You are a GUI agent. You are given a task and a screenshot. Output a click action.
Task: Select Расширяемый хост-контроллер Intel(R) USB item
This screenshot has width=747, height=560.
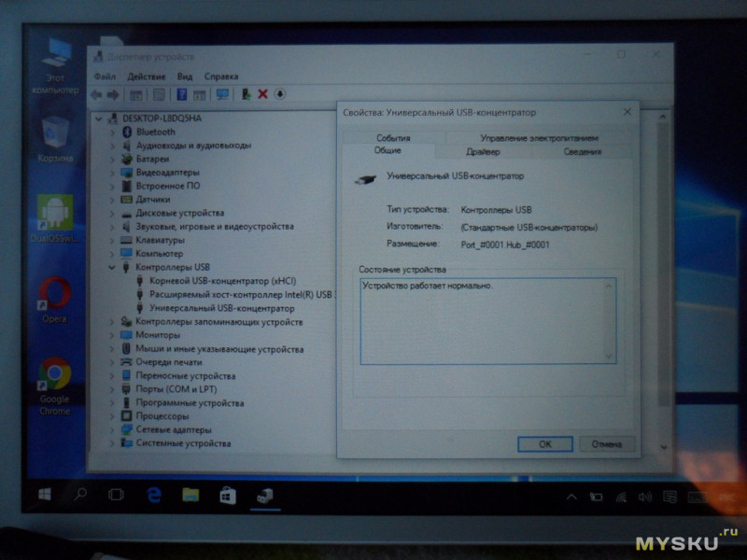242,295
